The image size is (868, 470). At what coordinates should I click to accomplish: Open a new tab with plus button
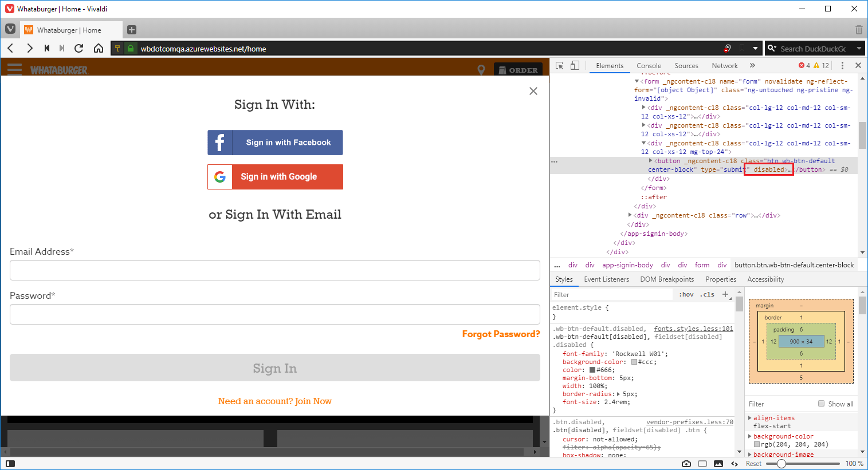(x=132, y=30)
